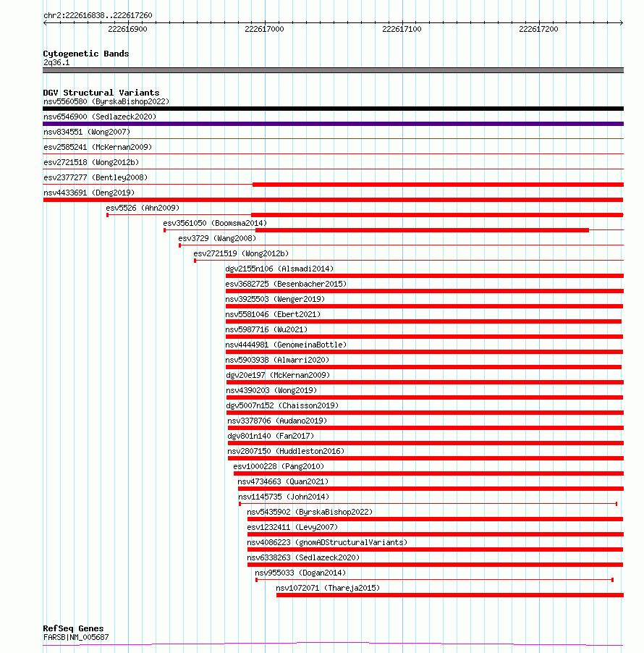Viewport: 644px width, 653px height.
Task: Click the black nsv5560580 variant bar
Action: pyautogui.click(x=333, y=109)
